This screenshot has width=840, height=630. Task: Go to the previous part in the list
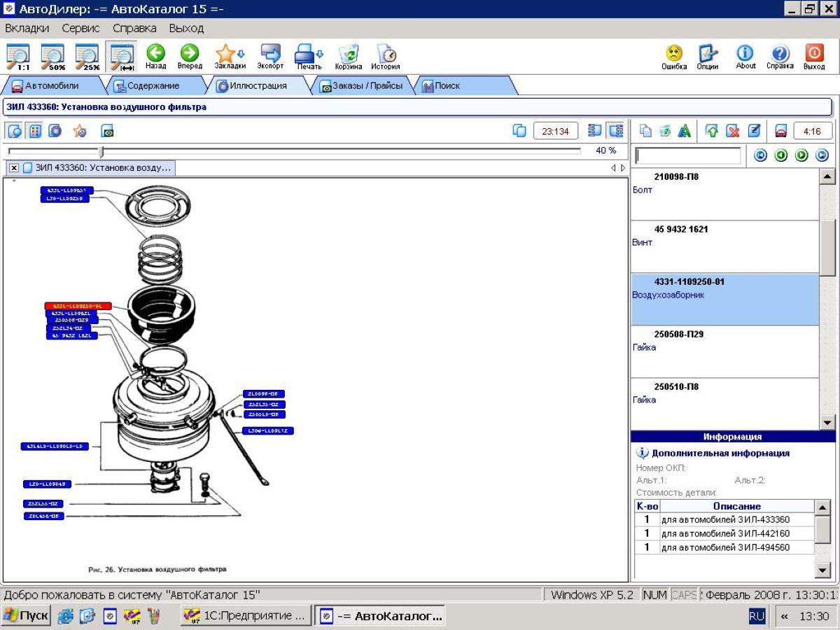(781, 155)
